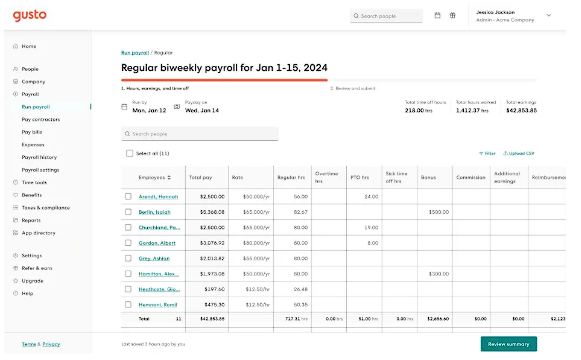Open the gift icon in header
The width and height of the screenshot is (581, 360).
click(453, 16)
